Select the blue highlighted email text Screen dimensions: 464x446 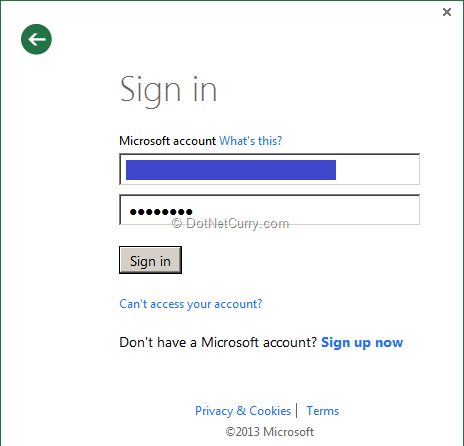pyautogui.click(x=231, y=170)
